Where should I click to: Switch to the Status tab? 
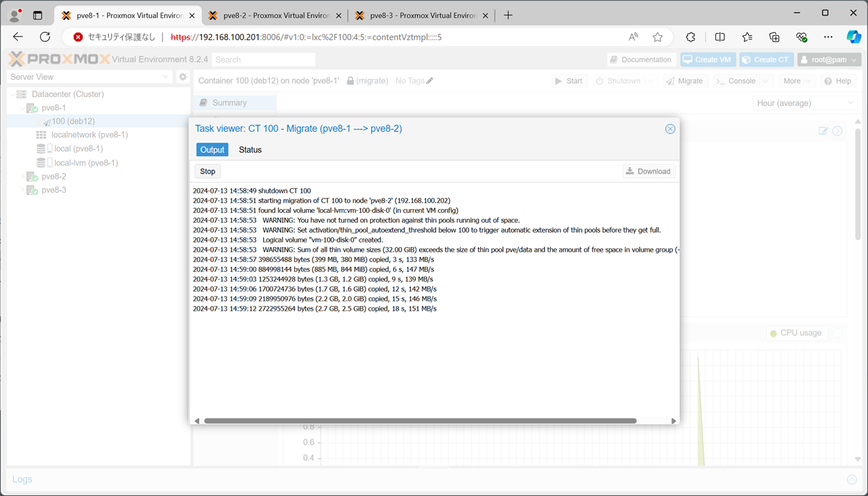pyautogui.click(x=250, y=150)
